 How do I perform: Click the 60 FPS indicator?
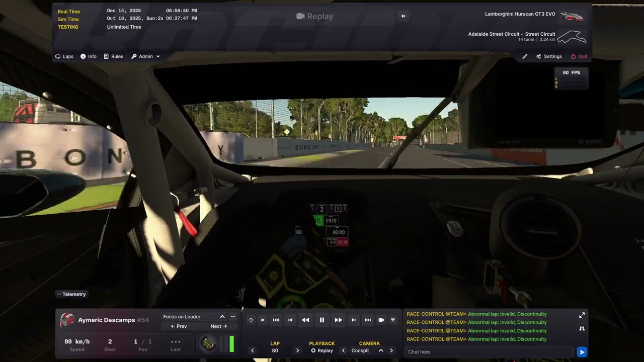tap(571, 72)
